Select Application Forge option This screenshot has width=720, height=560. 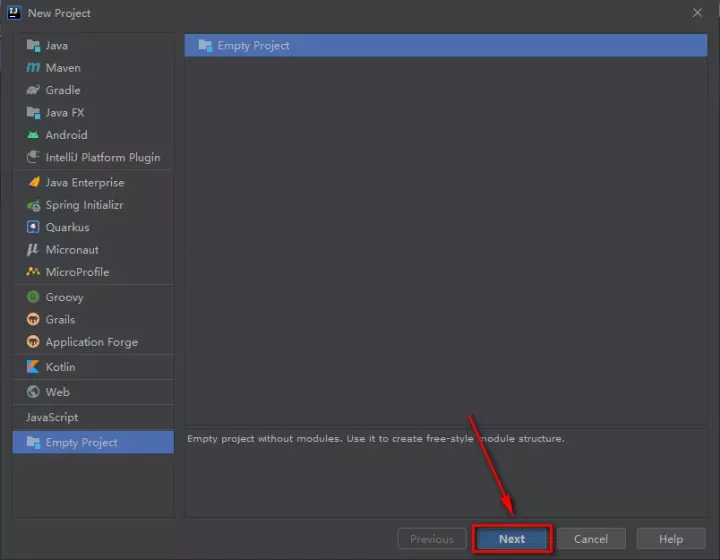91,342
